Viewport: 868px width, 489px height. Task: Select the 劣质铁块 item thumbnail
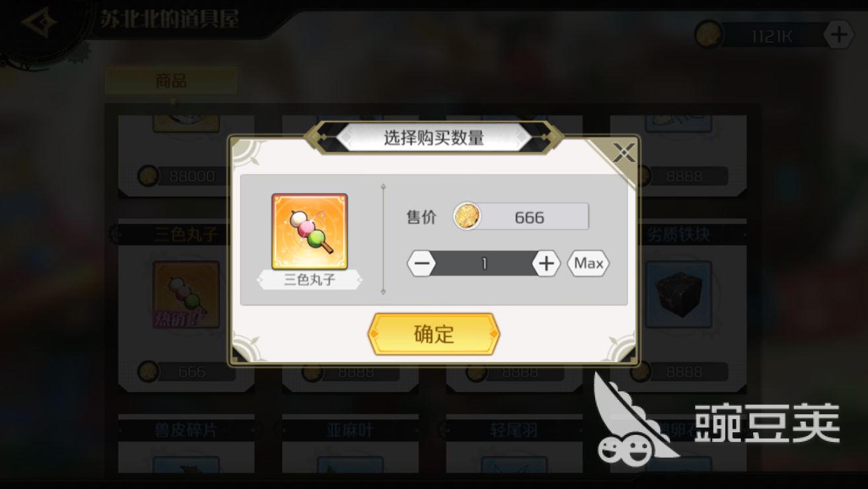(678, 293)
